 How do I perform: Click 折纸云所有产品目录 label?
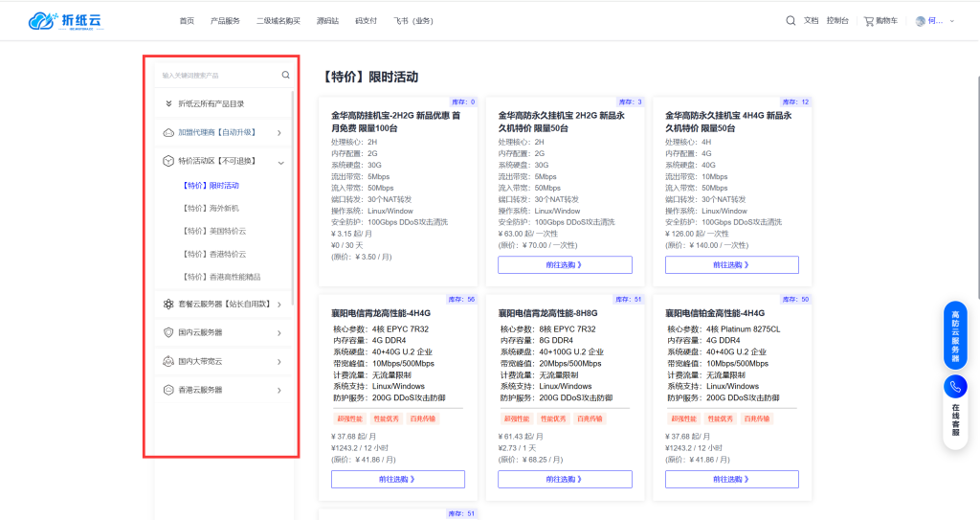tap(212, 103)
